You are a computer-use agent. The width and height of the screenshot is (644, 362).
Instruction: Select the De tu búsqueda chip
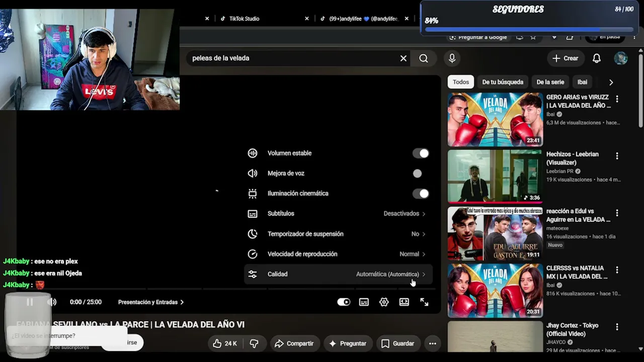503,82
